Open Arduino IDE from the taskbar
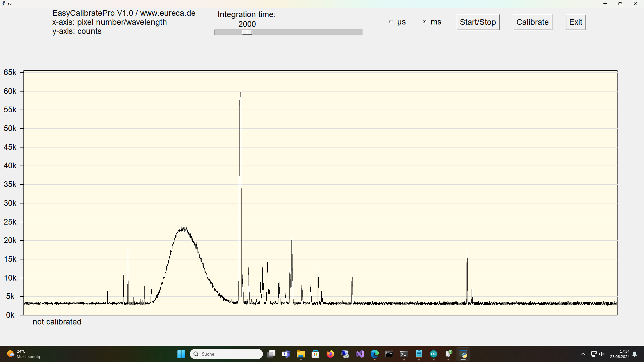This screenshot has width=644, height=362. (434, 354)
